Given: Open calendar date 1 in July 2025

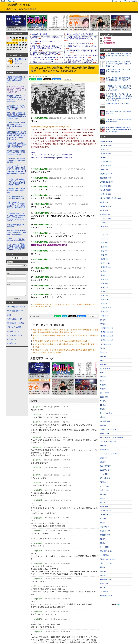Looking at the screenshot, I should [x=14, y=40].
